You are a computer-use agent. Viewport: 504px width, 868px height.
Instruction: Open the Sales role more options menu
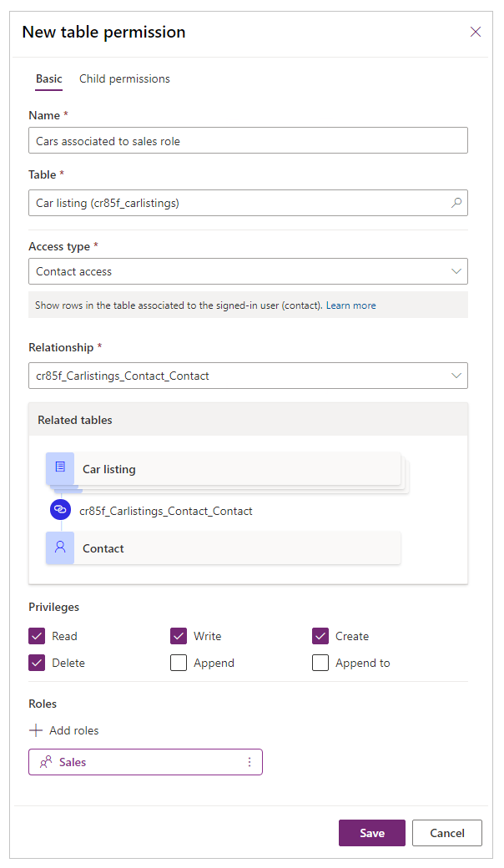249,762
